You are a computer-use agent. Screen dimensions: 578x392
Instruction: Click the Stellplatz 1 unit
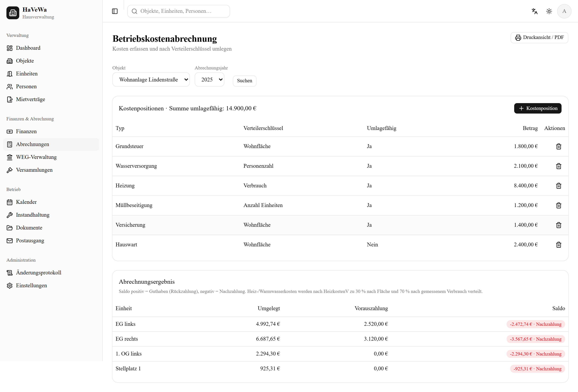click(x=128, y=369)
